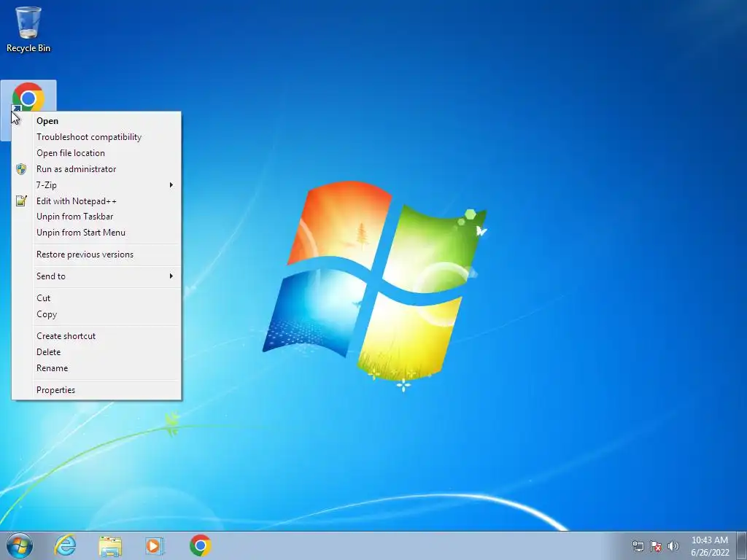Select the Chrome shortcut on the desktop
This screenshot has height=560, width=747.
tap(28, 97)
